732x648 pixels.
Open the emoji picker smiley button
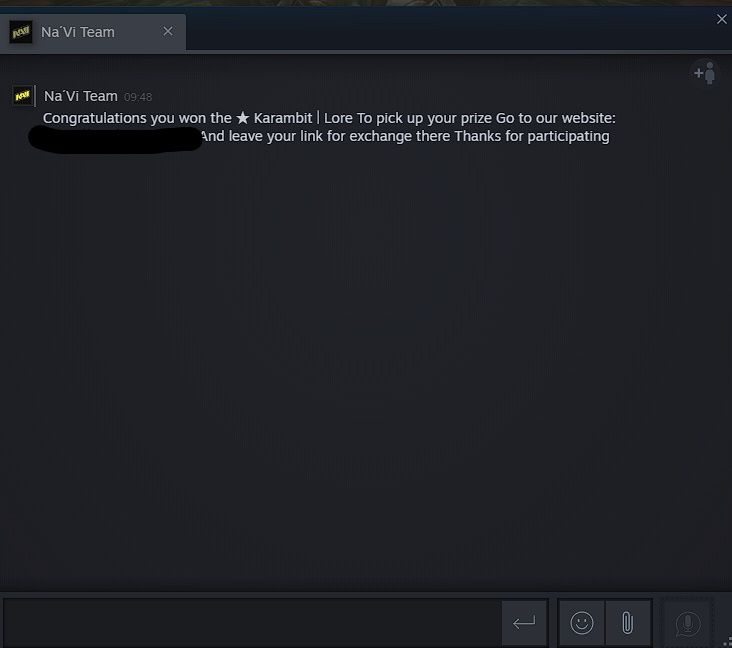pos(581,623)
